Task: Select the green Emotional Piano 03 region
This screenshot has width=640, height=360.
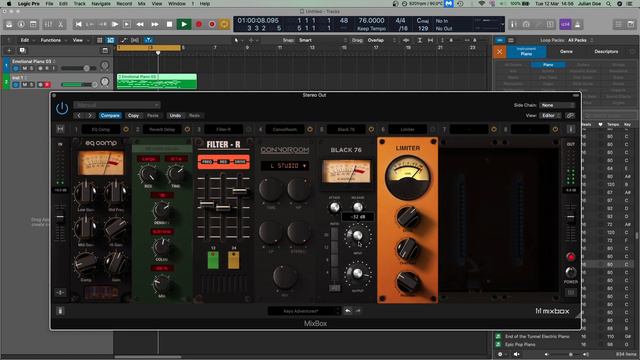Action: coord(157,82)
